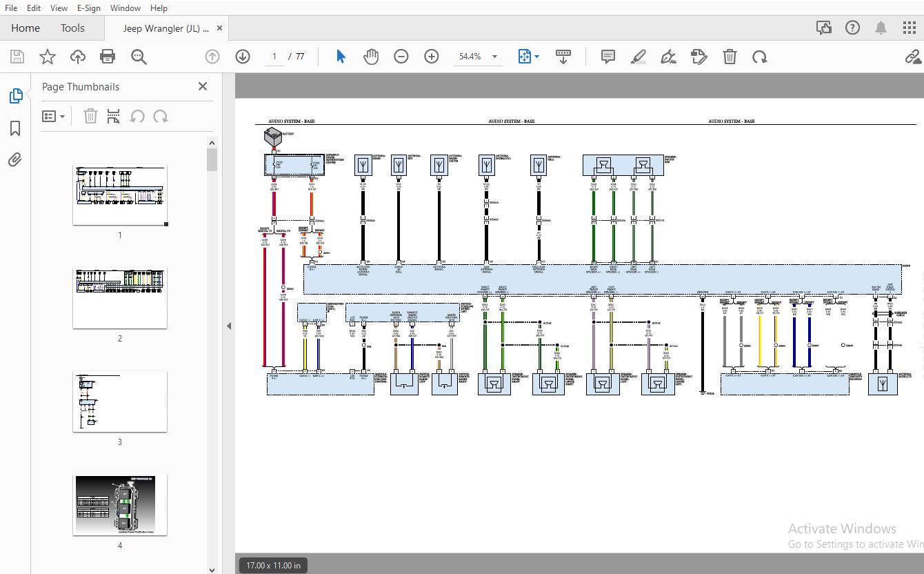Close the Page Thumbnails panel

tap(203, 86)
